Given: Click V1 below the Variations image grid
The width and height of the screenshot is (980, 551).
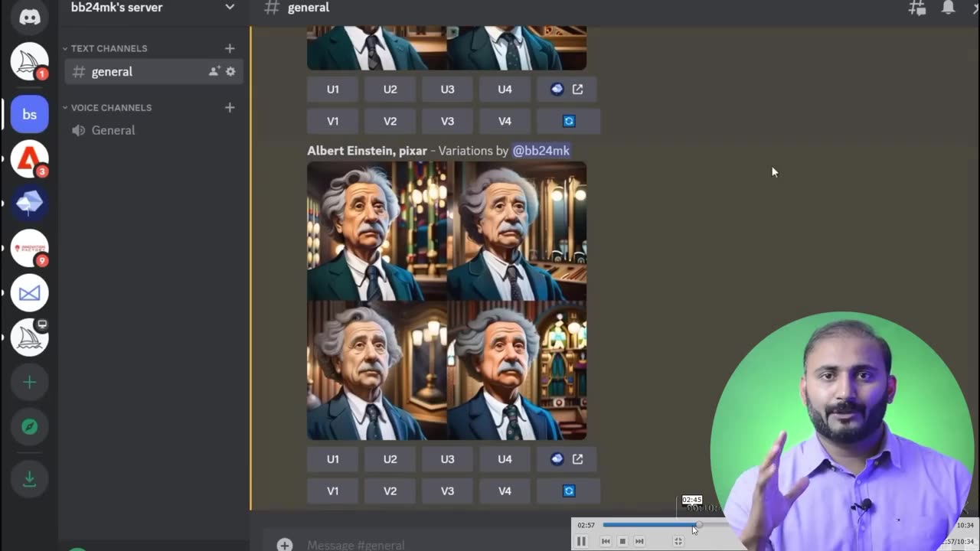Looking at the screenshot, I should [333, 491].
